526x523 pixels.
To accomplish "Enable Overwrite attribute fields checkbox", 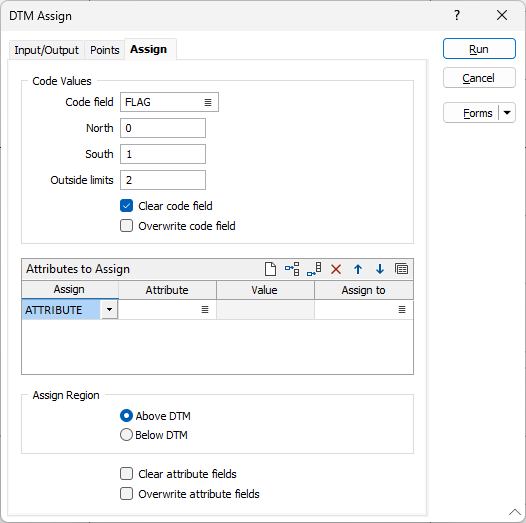I will [126, 494].
